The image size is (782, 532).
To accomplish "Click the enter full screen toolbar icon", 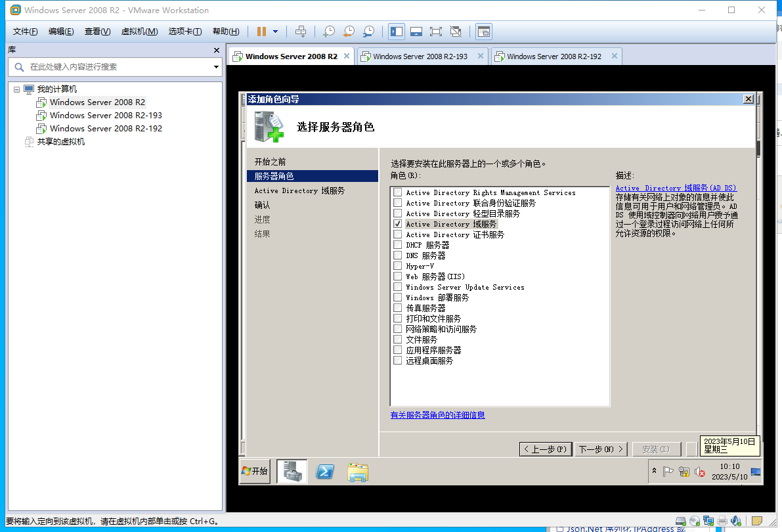I will point(436,32).
